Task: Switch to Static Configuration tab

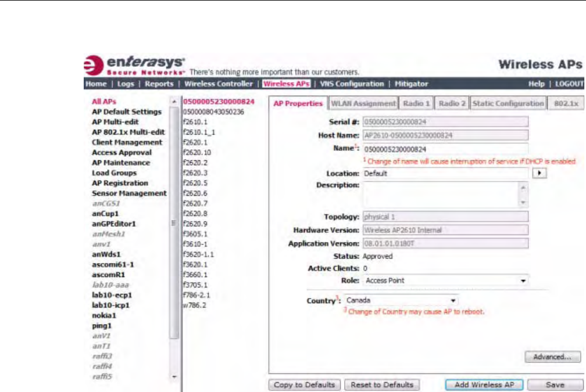Action: 508,103
